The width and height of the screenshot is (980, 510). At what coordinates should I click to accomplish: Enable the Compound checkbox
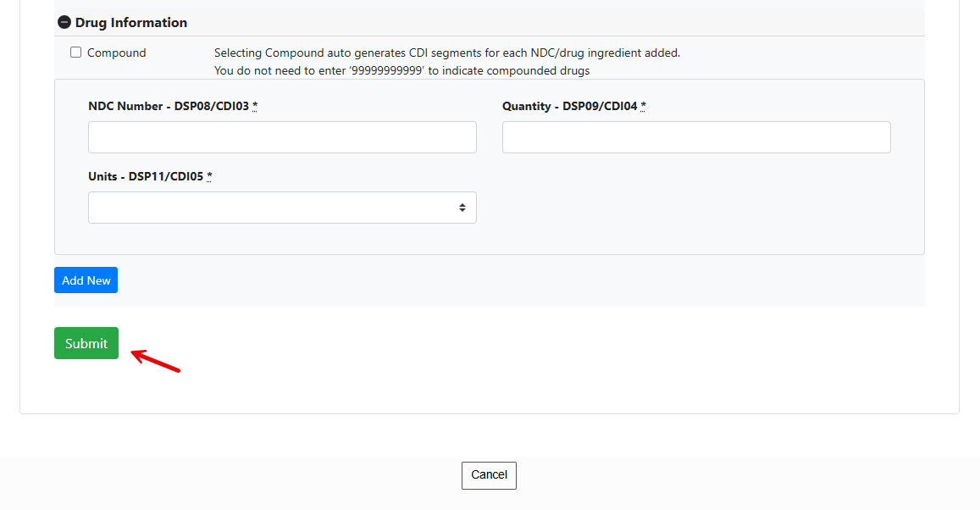pyautogui.click(x=75, y=53)
